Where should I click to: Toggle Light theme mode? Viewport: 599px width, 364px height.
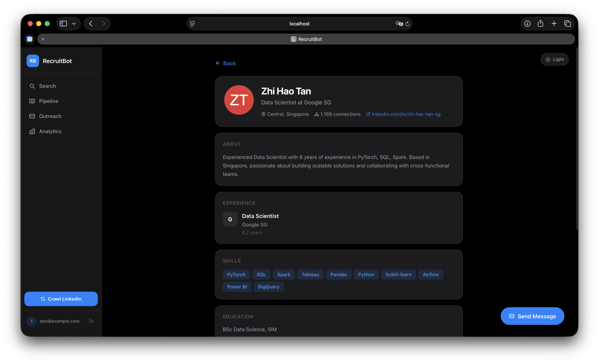click(x=554, y=60)
